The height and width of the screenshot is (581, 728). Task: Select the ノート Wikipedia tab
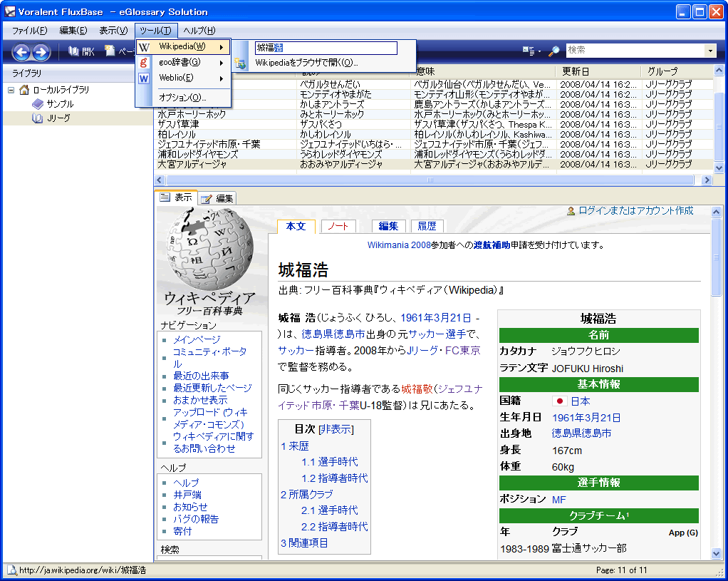[338, 227]
